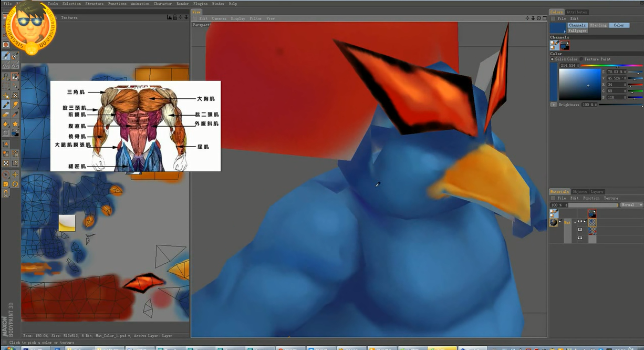This screenshot has height=350, width=644.
Task: Toggle the Channels button in Colors panel
Action: pos(577,25)
